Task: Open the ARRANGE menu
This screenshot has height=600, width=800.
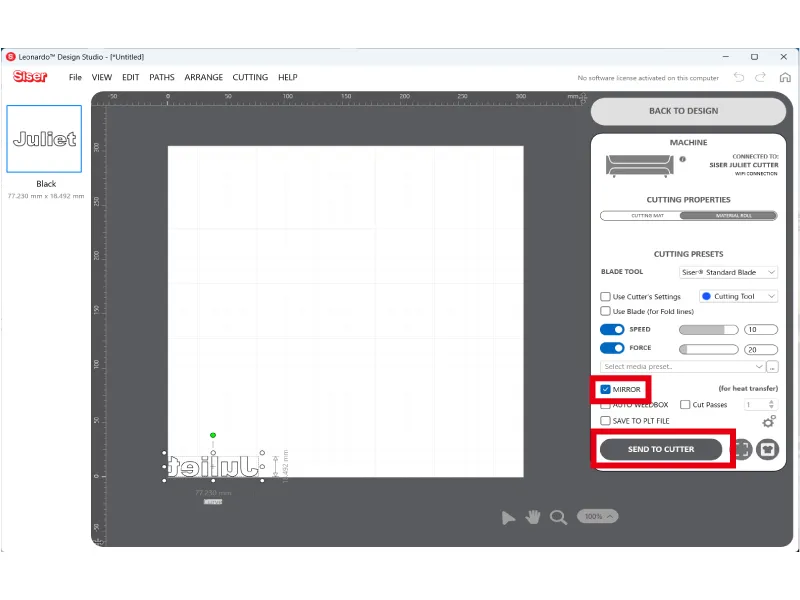Action: 204,77
